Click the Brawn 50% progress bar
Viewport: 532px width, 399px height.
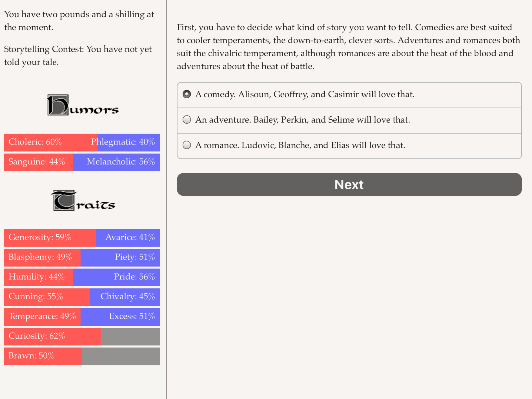point(82,356)
